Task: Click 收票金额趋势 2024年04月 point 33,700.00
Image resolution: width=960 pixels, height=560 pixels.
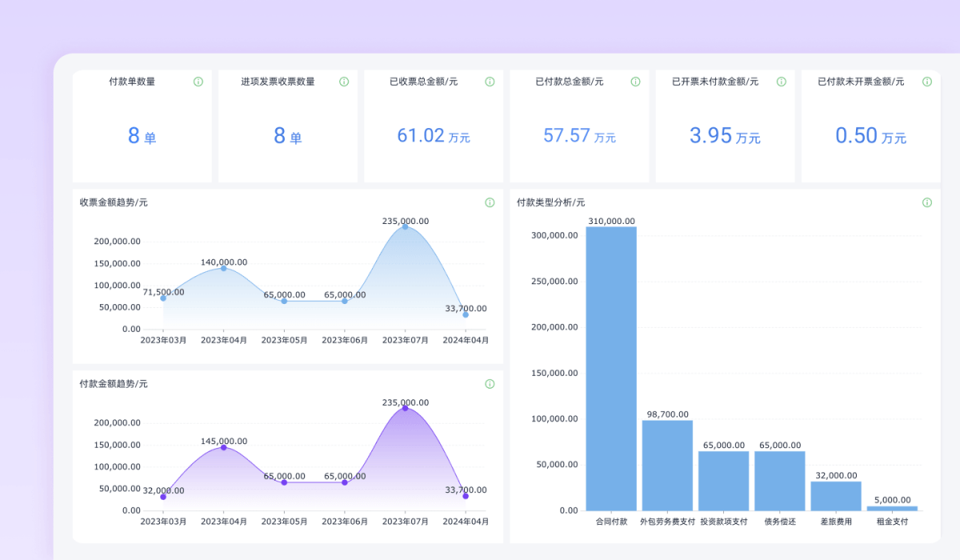Action: [x=466, y=314]
